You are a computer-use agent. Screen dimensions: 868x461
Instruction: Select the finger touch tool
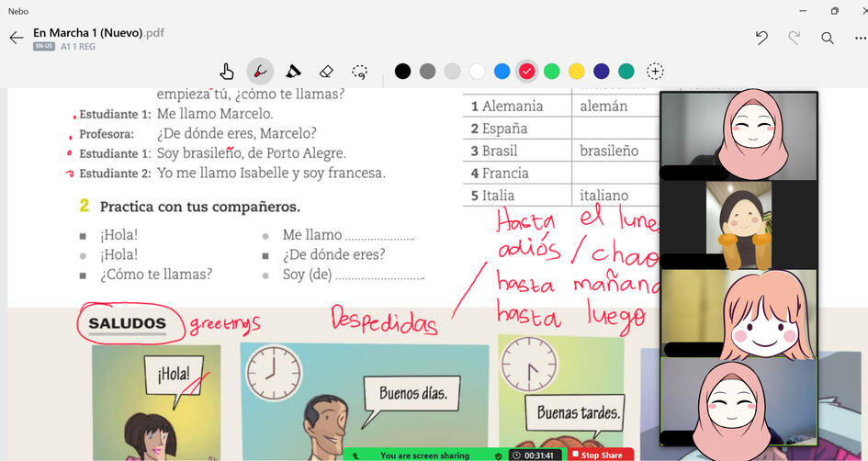pyautogui.click(x=227, y=71)
